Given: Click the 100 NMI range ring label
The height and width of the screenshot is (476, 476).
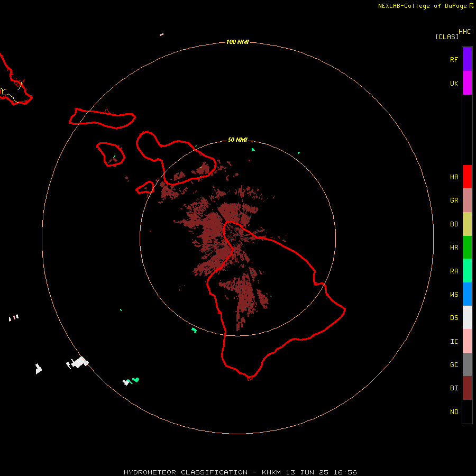Looking at the screenshot, I should pyautogui.click(x=237, y=42).
